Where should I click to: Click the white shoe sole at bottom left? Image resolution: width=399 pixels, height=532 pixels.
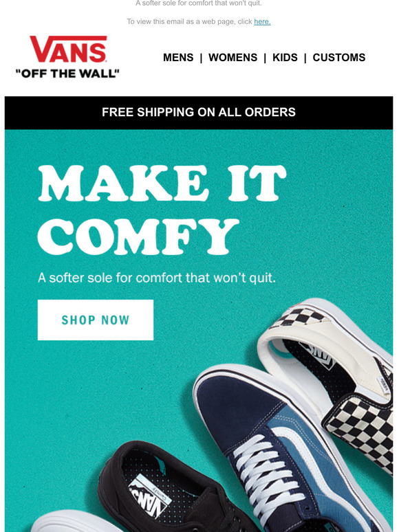click(73, 522)
